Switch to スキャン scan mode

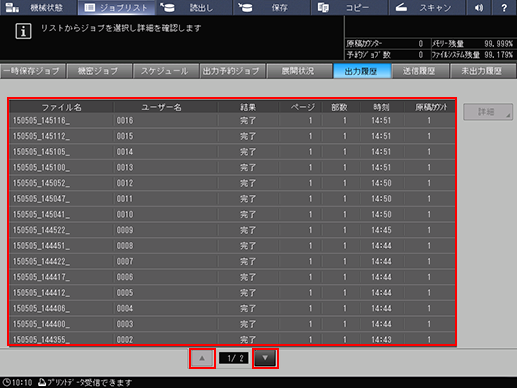point(427,7)
